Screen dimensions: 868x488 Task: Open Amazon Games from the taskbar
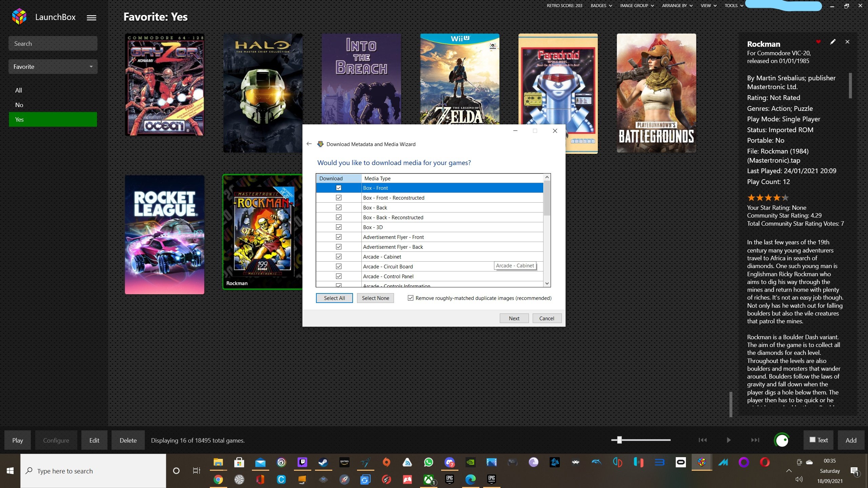pyautogui.click(x=344, y=462)
